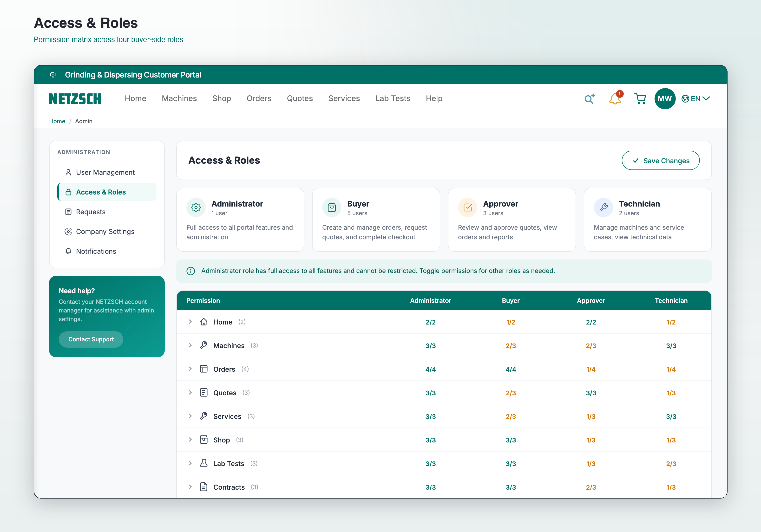
Task: Open the Lab Tests nav menu
Action: coord(393,98)
